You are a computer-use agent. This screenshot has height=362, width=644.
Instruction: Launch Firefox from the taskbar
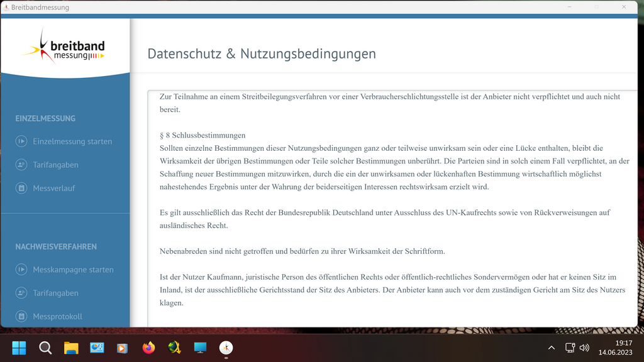click(148, 348)
